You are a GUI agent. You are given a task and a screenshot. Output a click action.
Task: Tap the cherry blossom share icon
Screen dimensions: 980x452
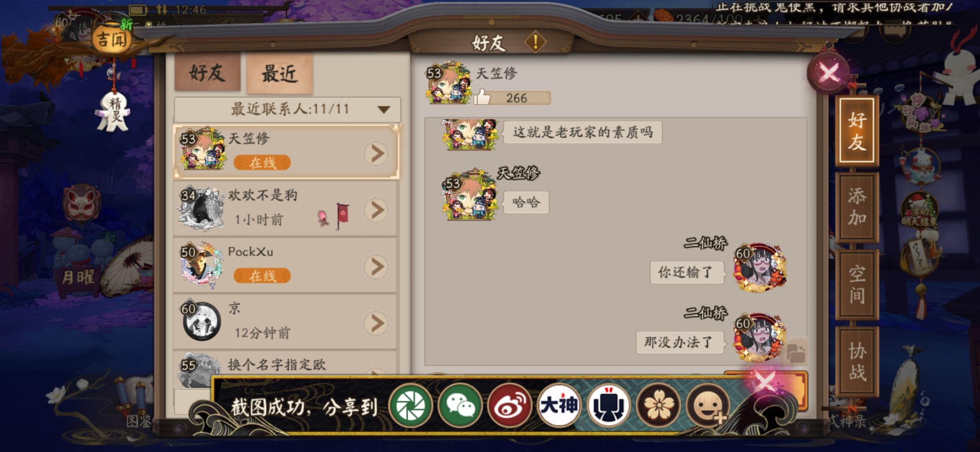(658, 405)
